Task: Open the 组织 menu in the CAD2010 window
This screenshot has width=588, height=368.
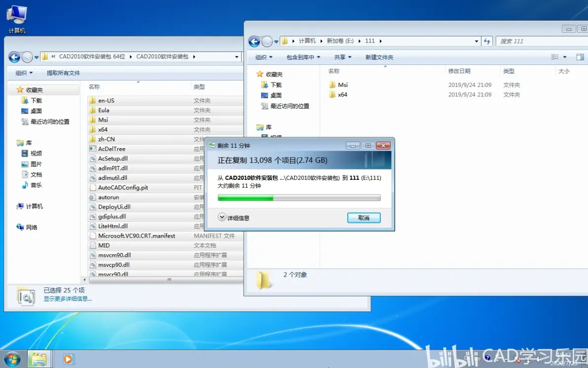Action: (x=24, y=73)
